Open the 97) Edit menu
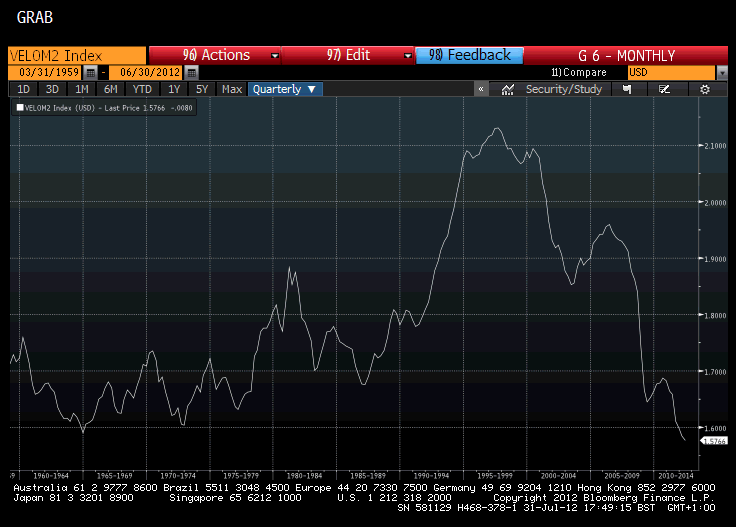The image size is (736, 527). [348, 55]
